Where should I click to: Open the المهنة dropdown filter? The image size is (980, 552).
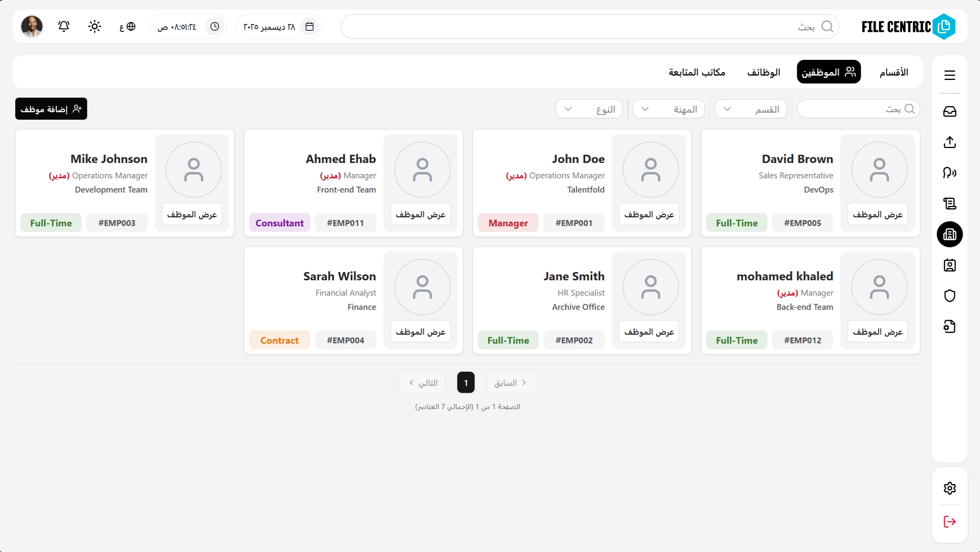coord(668,109)
